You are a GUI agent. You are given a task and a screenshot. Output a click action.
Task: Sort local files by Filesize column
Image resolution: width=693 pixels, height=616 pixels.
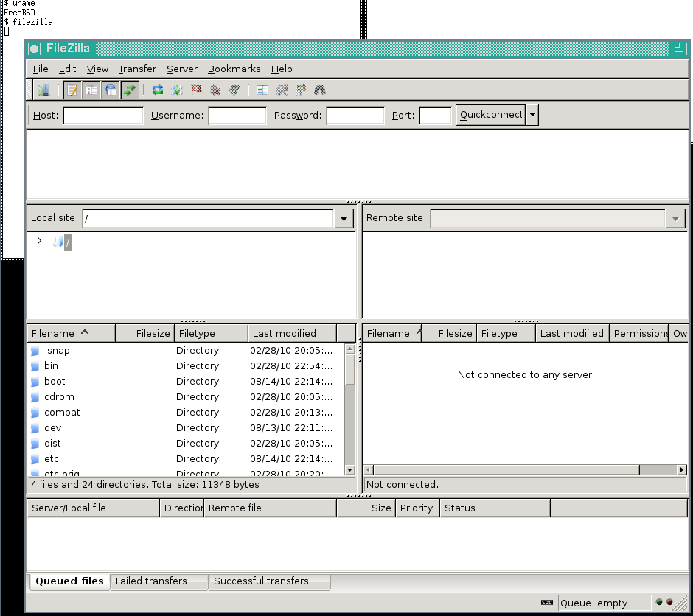pyautogui.click(x=144, y=333)
